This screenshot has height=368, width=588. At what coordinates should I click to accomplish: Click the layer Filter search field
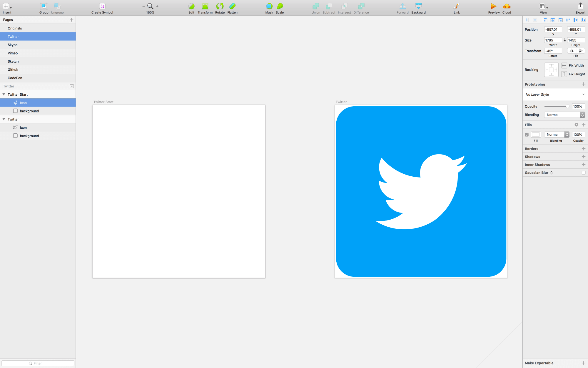[x=38, y=363]
